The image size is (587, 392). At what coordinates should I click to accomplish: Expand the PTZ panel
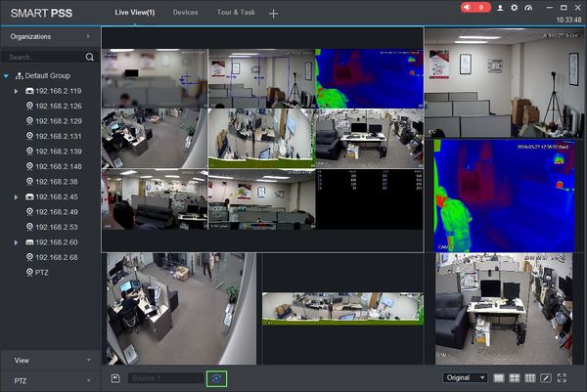click(51, 381)
